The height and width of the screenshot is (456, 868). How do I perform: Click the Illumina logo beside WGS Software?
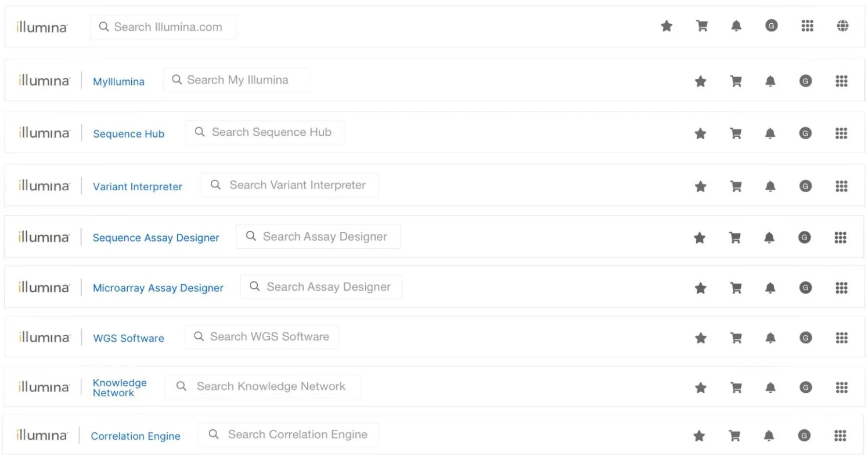[x=44, y=337]
